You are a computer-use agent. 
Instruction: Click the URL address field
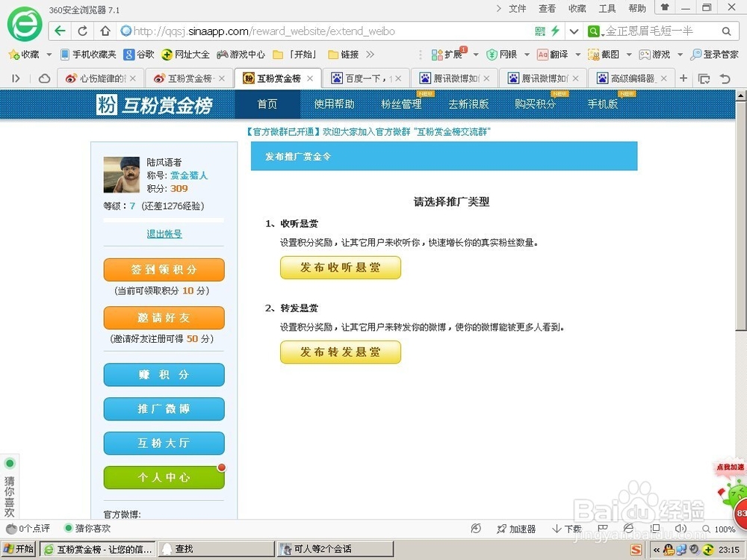pyautogui.click(x=324, y=31)
